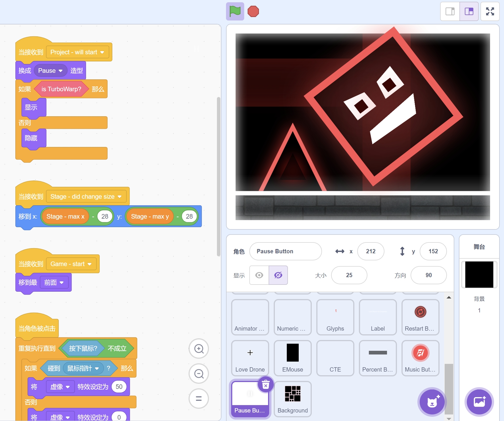This screenshot has width=504, height=421.
Task: Select the stage backdrop thumbnail
Action: tap(479, 275)
